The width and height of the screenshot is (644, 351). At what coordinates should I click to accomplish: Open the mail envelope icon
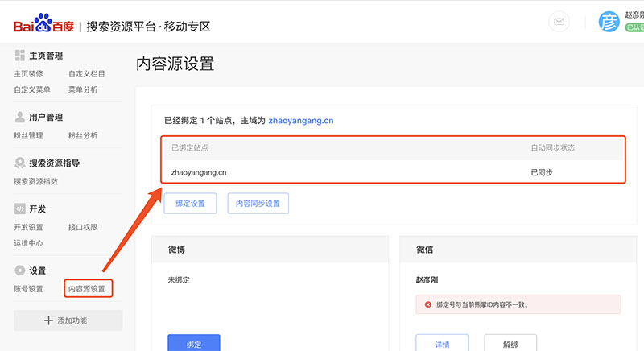pyautogui.click(x=559, y=23)
